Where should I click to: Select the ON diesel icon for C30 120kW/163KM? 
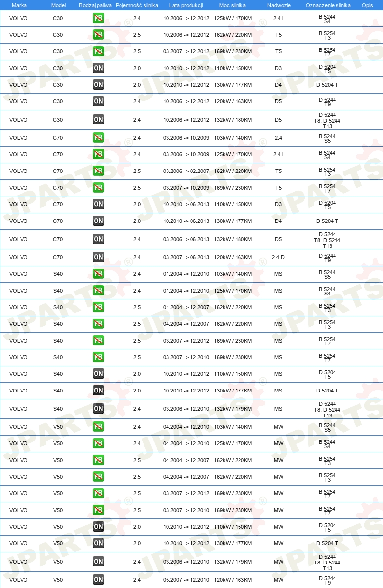click(x=98, y=102)
